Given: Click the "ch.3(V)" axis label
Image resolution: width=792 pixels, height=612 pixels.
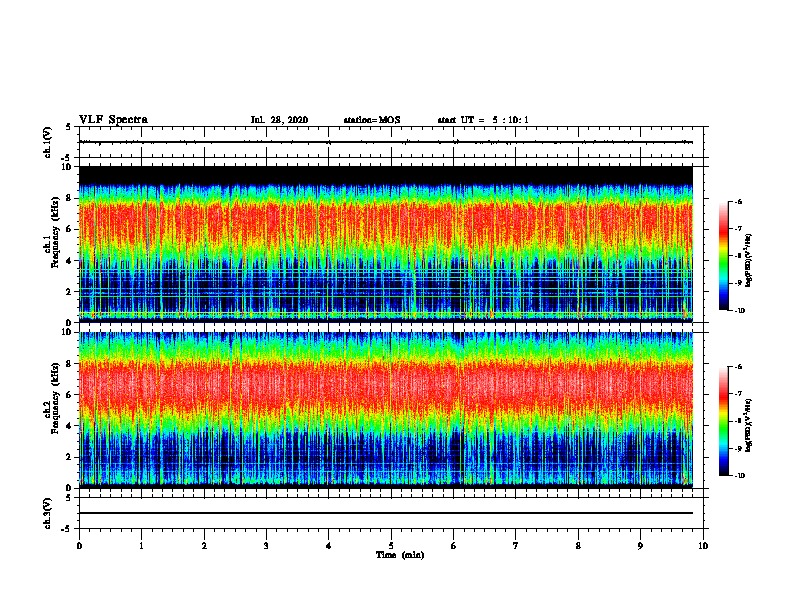Looking at the screenshot, I should coord(47,513).
